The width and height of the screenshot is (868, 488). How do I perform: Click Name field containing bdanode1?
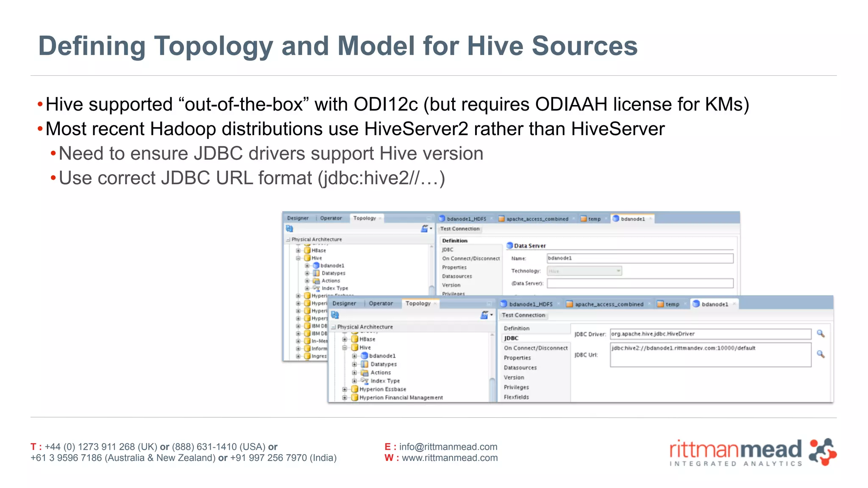(640, 258)
